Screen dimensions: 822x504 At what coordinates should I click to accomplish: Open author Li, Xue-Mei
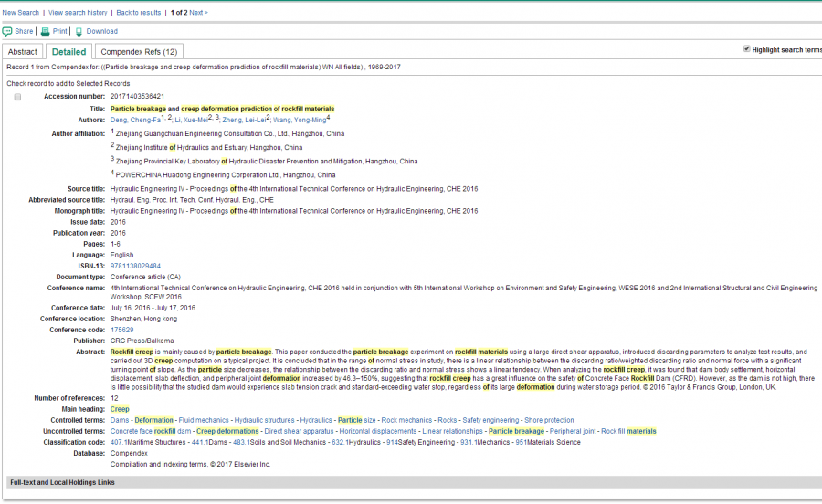(192, 120)
